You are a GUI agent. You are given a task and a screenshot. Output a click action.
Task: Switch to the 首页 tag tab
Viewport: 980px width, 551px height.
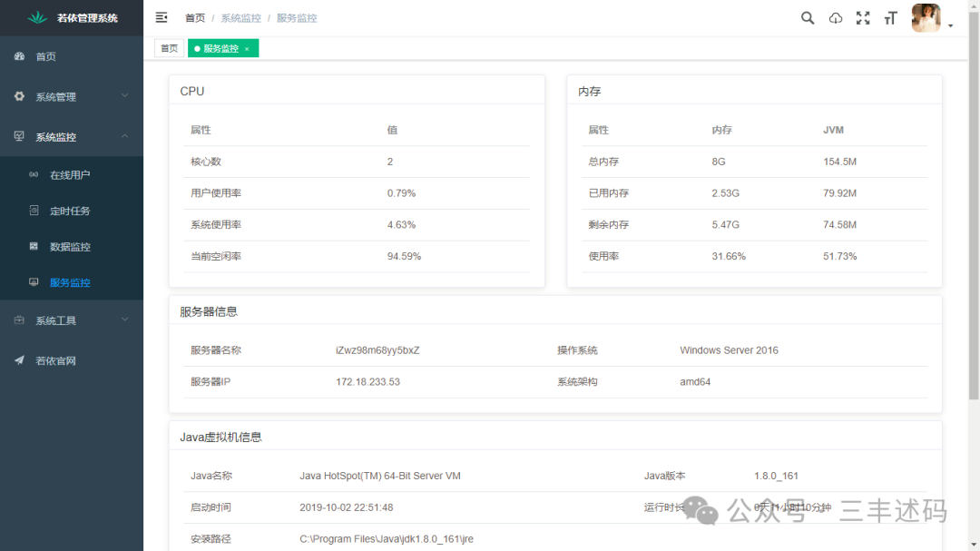[169, 48]
